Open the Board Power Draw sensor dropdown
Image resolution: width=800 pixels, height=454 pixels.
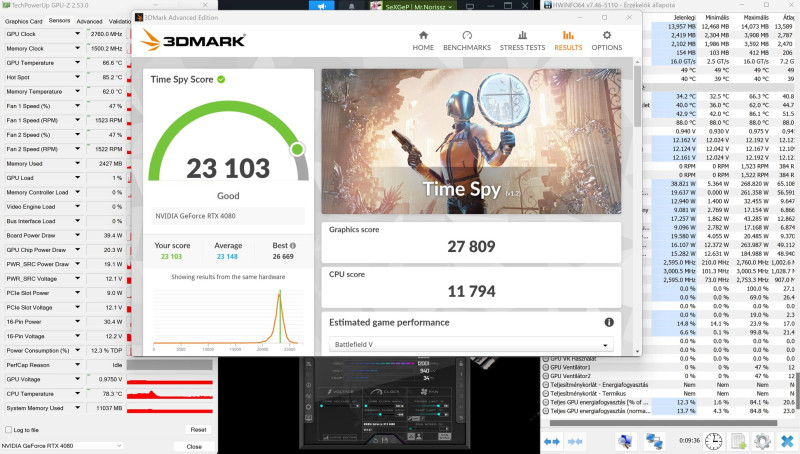pyautogui.click(x=78, y=235)
